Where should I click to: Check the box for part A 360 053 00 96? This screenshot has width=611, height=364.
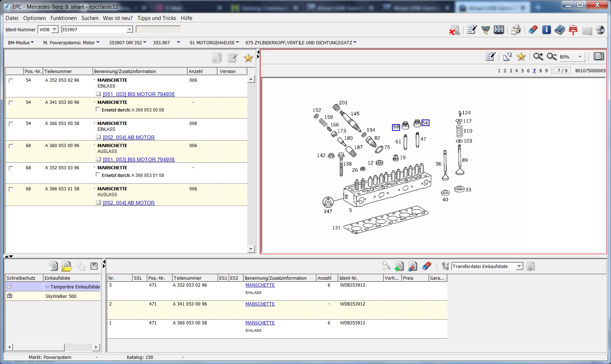[x=11, y=146]
